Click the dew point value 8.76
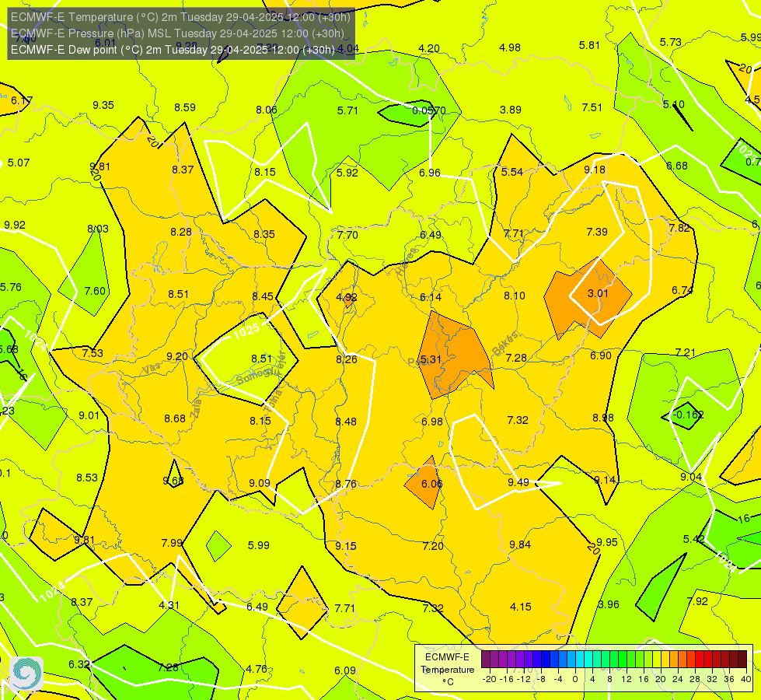 [x=346, y=485]
